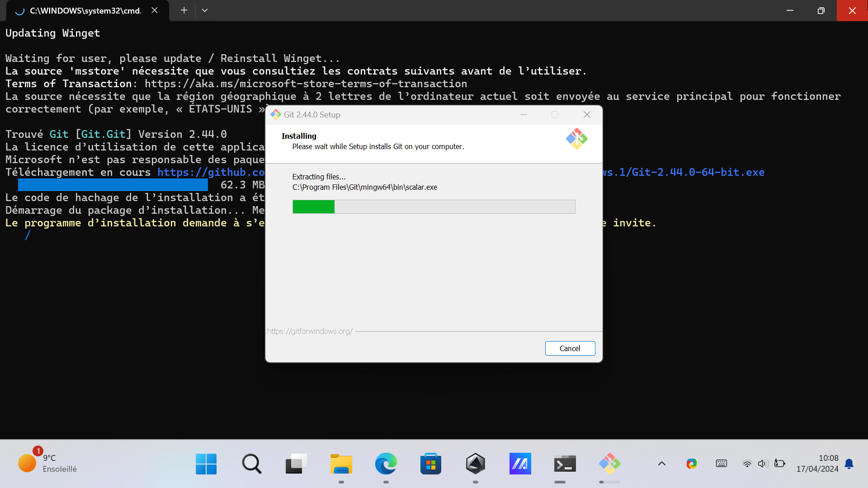This screenshot has height=488, width=868.
Task: Open File Explorer from taskbar
Action: pos(341,464)
